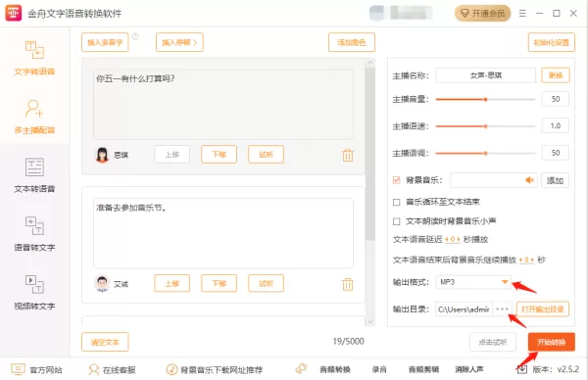588x380 pixels.
Task: Select the 多主播配音 sidebar icon
Action: click(34, 109)
